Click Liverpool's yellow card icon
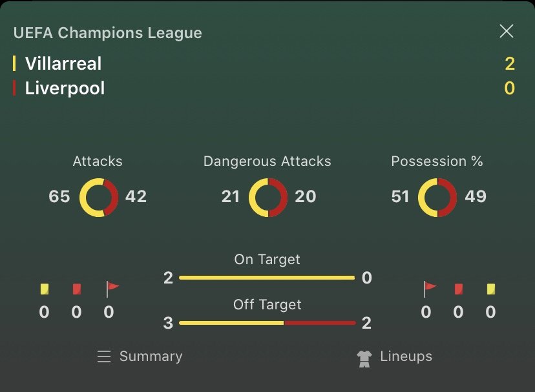Image resolution: width=535 pixels, height=392 pixels. point(490,289)
